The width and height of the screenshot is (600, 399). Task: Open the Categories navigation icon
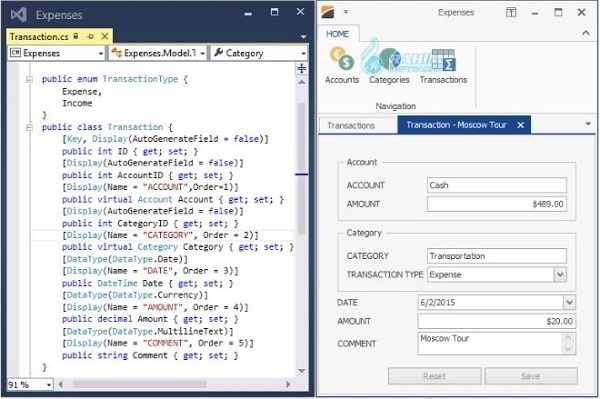click(389, 65)
